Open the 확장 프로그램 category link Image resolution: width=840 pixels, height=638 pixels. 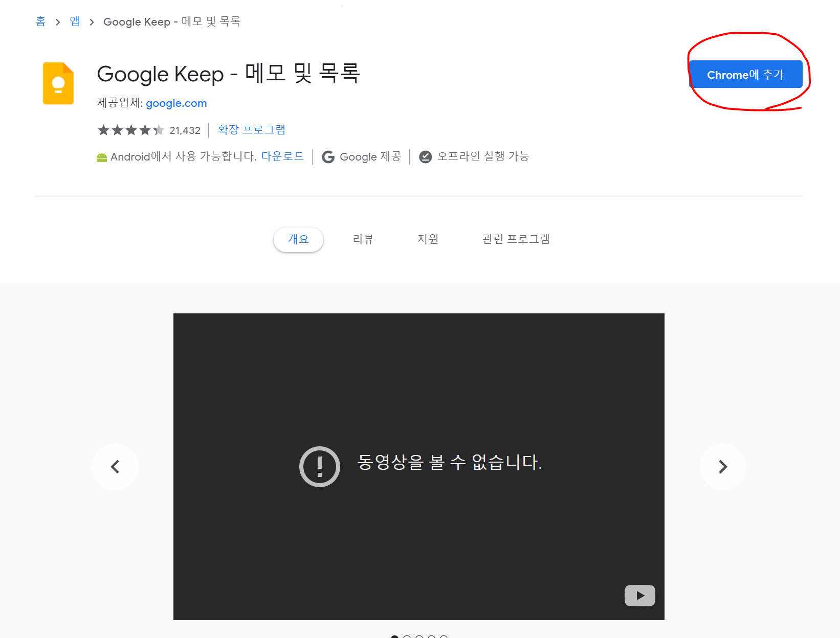pos(252,130)
